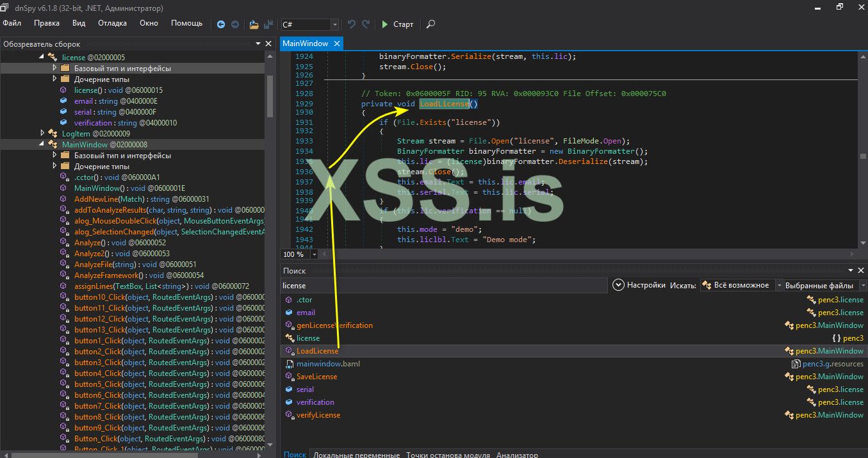This screenshot has width=868, height=458.
Task: Close the Обозреватель сборок panel
Action: coord(268,44)
